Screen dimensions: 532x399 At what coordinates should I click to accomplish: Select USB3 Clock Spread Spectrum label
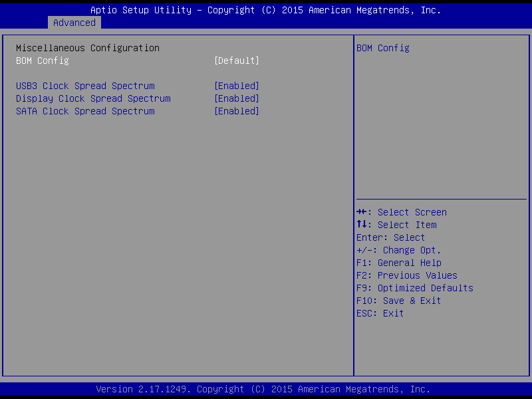pyautogui.click(x=85, y=86)
